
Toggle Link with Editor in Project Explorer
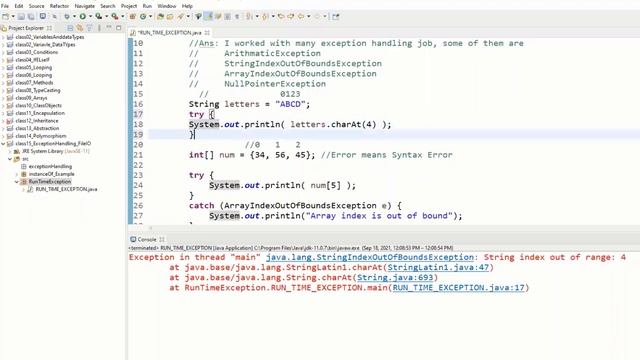tap(80, 28)
